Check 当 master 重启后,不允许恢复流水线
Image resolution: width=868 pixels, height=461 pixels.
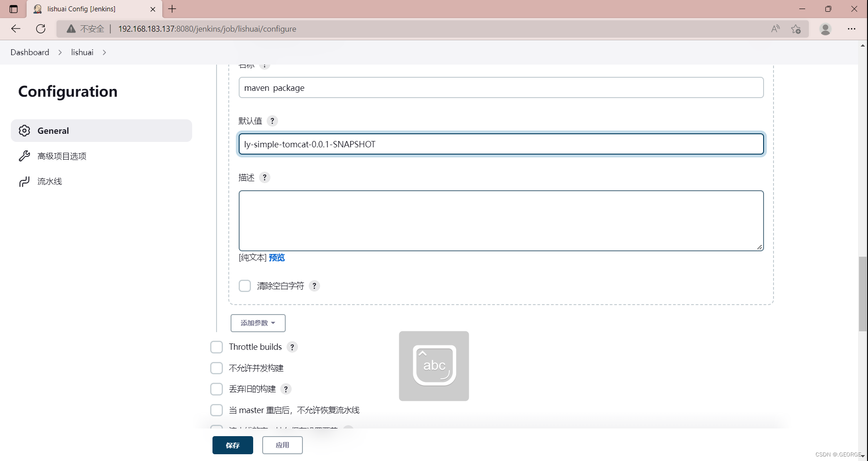click(217, 410)
